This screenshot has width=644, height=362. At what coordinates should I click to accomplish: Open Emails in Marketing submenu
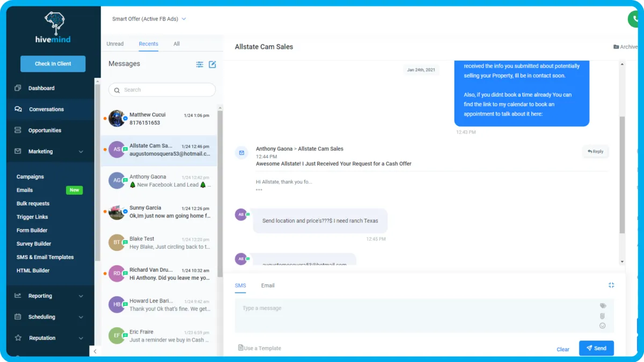point(25,190)
